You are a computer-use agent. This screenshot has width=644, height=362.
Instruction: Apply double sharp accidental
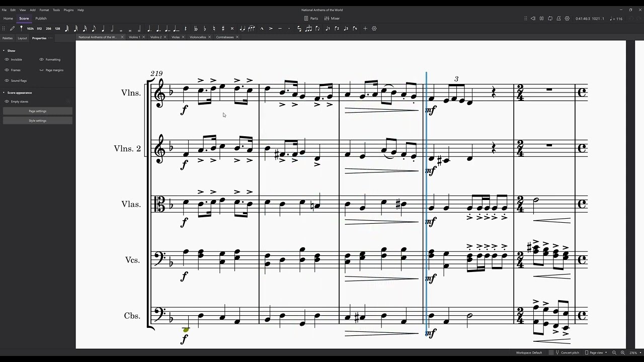click(232, 29)
